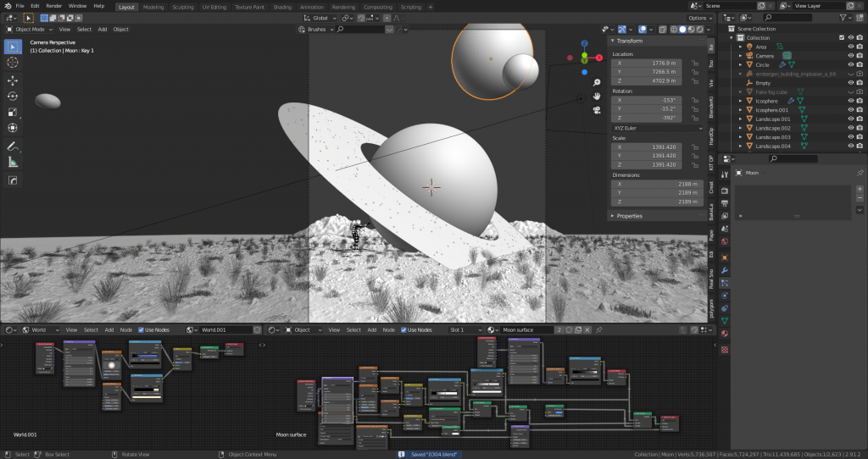Lock the X location value
This screenshot has width=868, height=459.
695,63
